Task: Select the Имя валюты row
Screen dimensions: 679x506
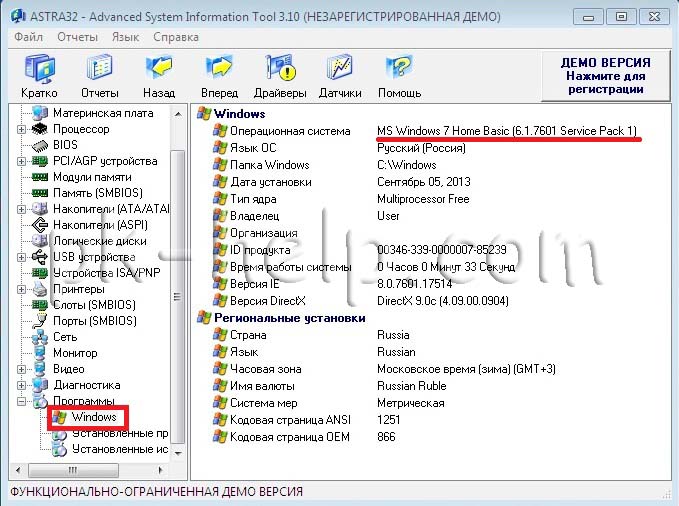Action: [330, 386]
